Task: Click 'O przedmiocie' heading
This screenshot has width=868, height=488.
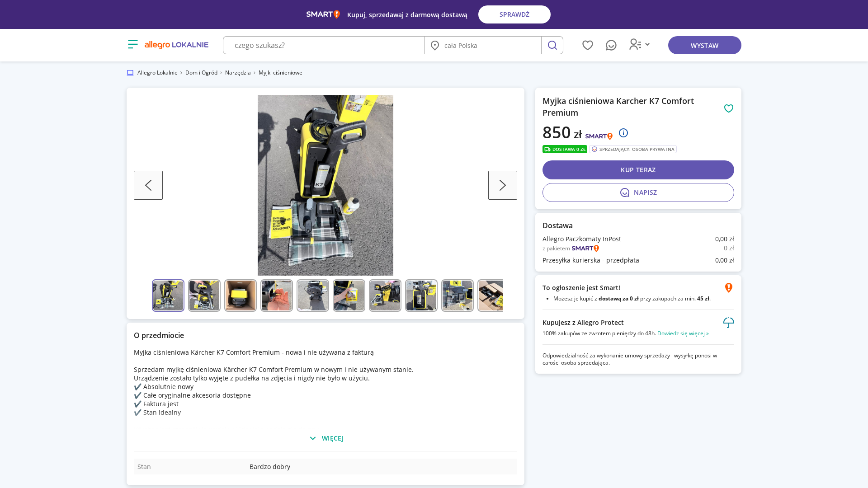Action: [159, 335]
